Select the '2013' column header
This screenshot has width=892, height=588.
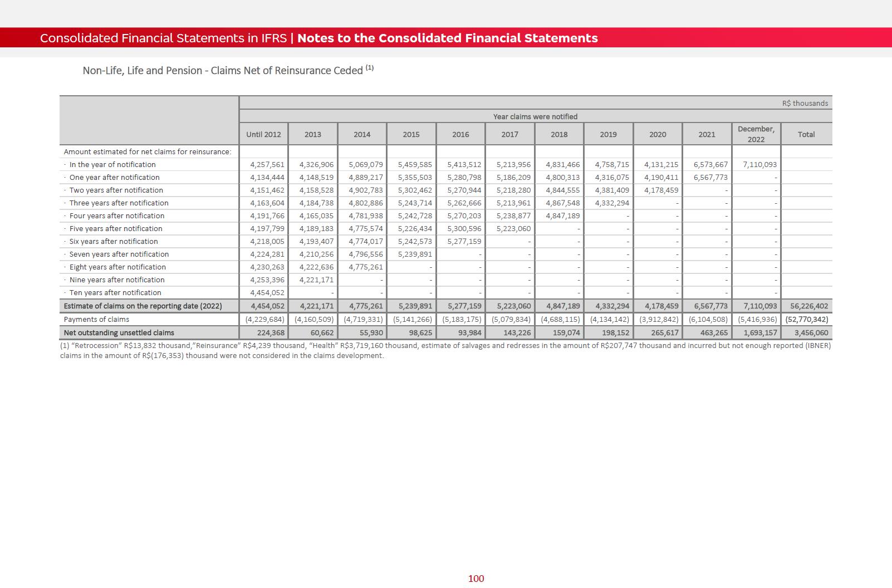(313, 134)
